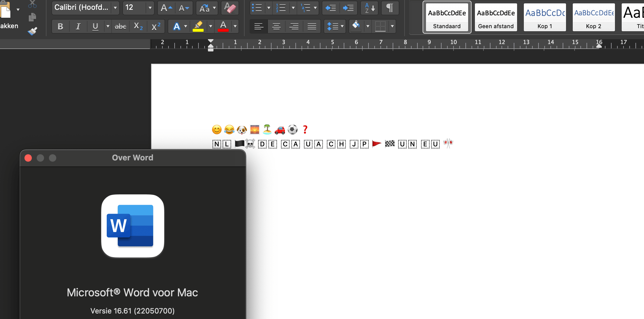Increase font size with grow font icon
Viewport: 644px width, 319px height.
click(166, 8)
